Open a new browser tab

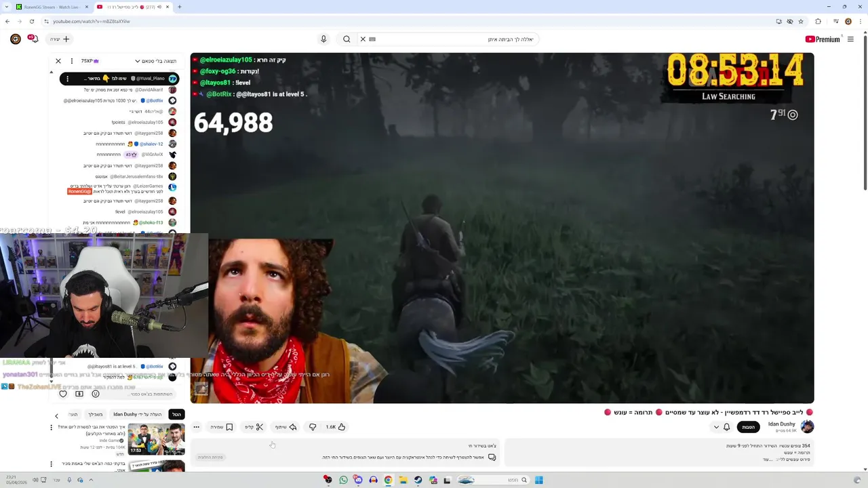coord(180,7)
